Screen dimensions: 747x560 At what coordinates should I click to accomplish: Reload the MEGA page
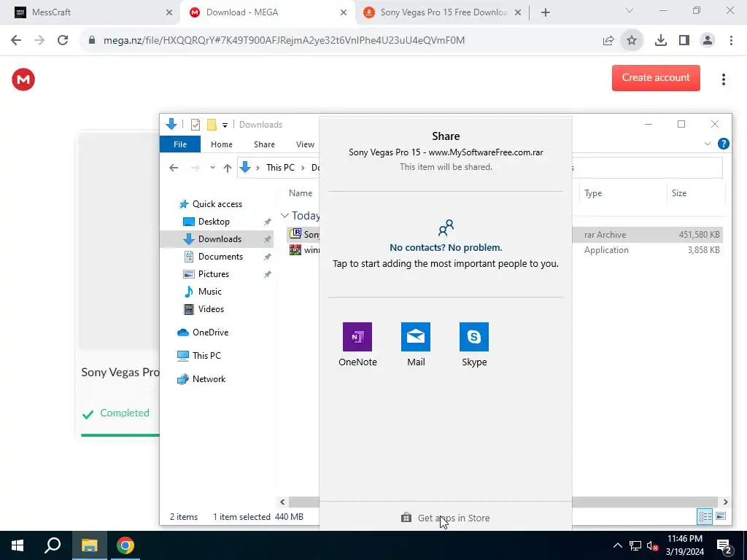[x=63, y=41]
